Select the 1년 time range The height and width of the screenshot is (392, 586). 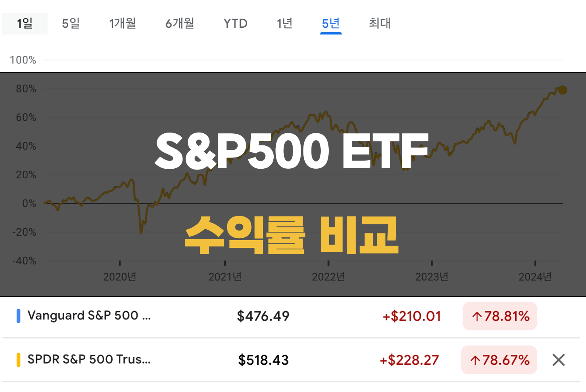pos(284,24)
